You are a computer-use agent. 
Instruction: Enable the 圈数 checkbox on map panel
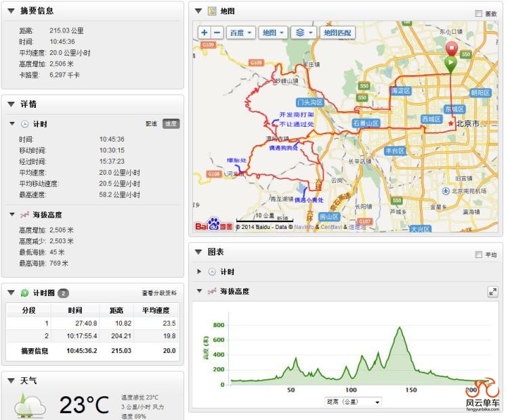(479, 13)
